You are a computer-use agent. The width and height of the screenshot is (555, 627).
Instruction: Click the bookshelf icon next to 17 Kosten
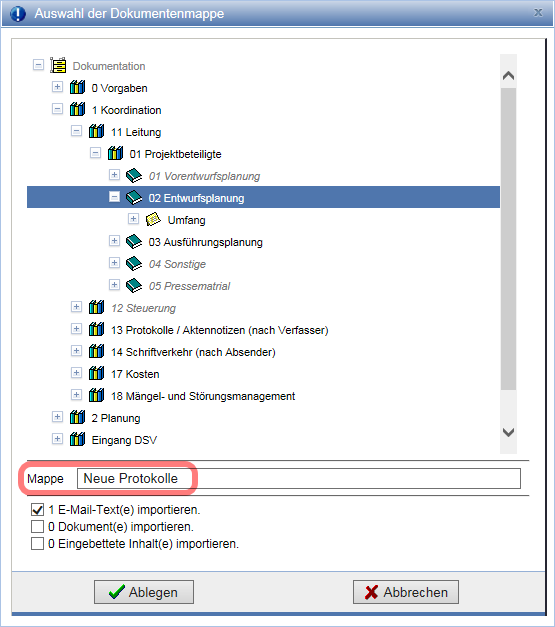coord(96,373)
